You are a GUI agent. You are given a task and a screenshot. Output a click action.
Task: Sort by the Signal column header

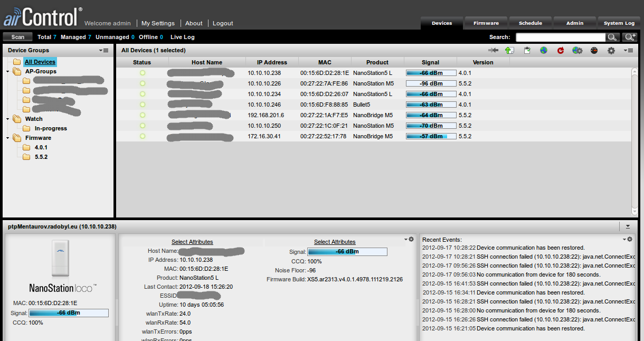tap(431, 62)
